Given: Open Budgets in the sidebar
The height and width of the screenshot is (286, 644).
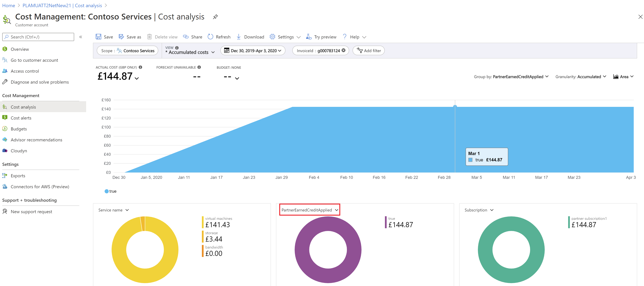Looking at the screenshot, I should (x=19, y=129).
